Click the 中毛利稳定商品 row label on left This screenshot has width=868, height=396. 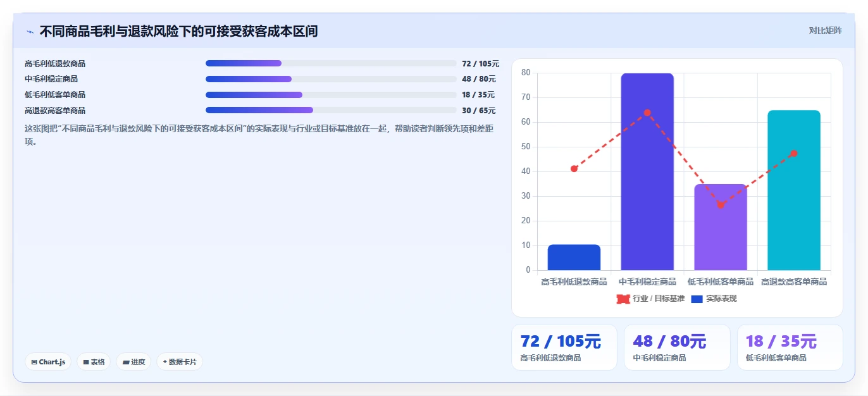[51, 79]
